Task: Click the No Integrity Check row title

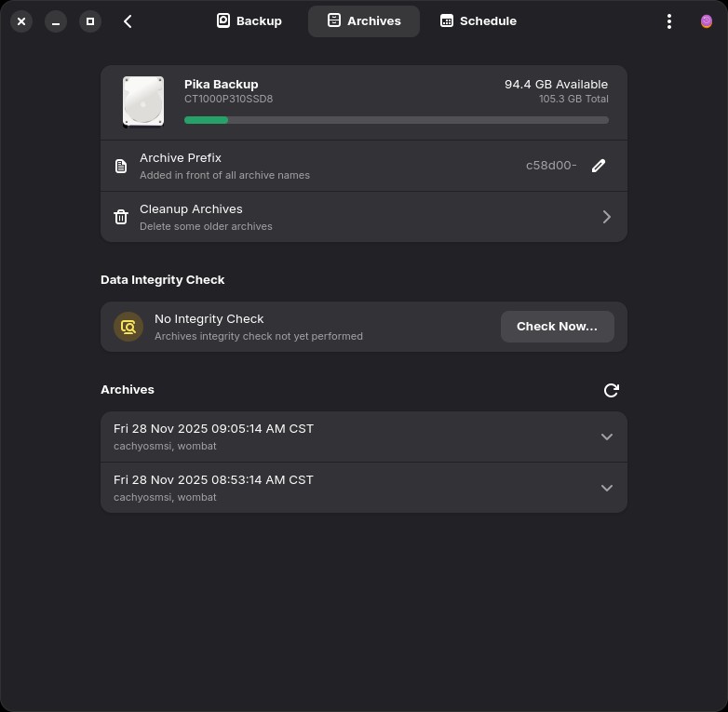Action: [x=209, y=318]
